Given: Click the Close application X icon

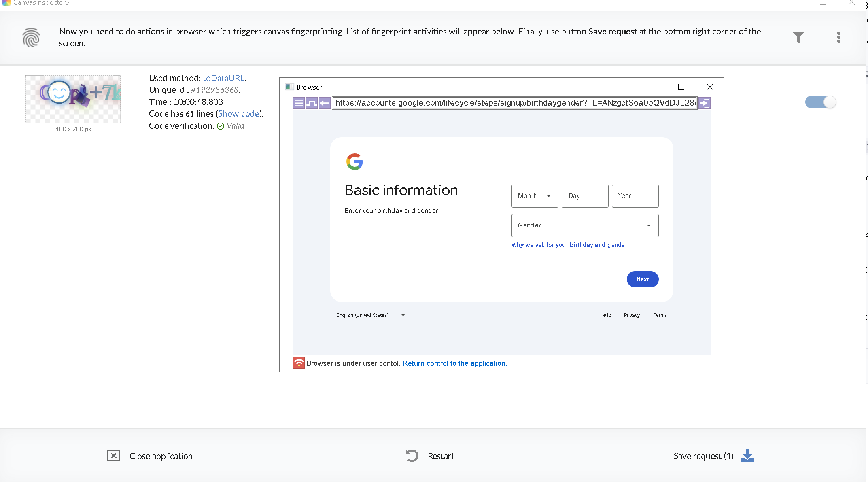Looking at the screenshot, I should (x=114, y=456).
